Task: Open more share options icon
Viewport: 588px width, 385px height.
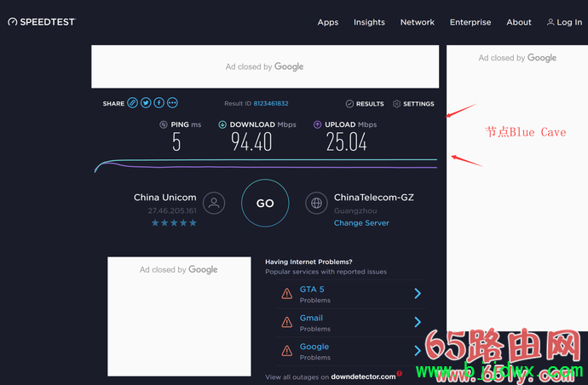Action: coord(172,103)
